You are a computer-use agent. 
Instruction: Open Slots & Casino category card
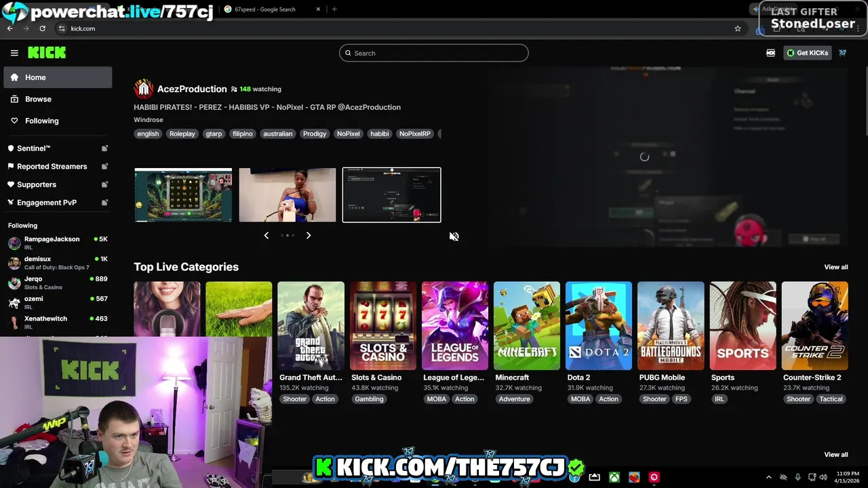tap(382, 326)
